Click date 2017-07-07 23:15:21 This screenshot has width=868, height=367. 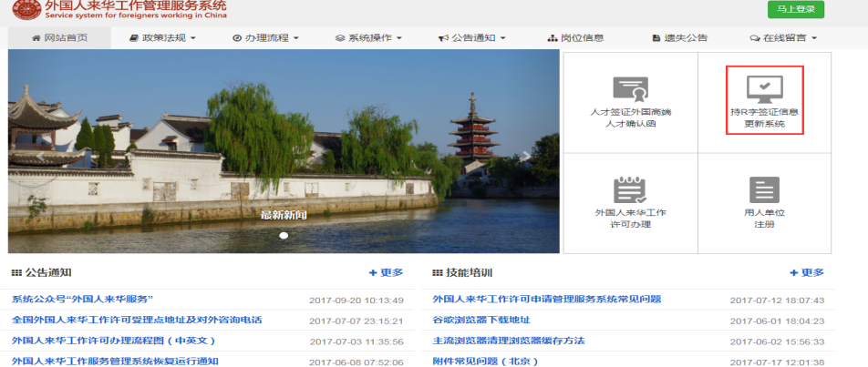356,321
